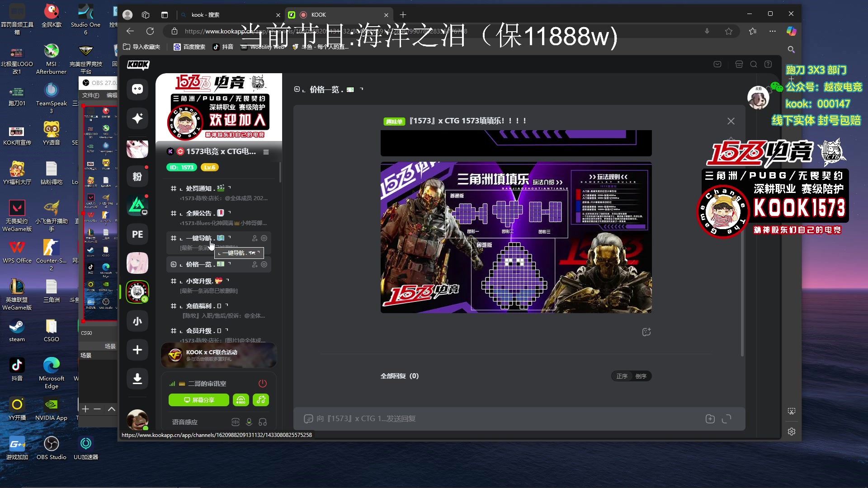Select the PE server icon in sidebar
Image resolution: width=868 pixels, height=488 pixels.
coord(137,234)
